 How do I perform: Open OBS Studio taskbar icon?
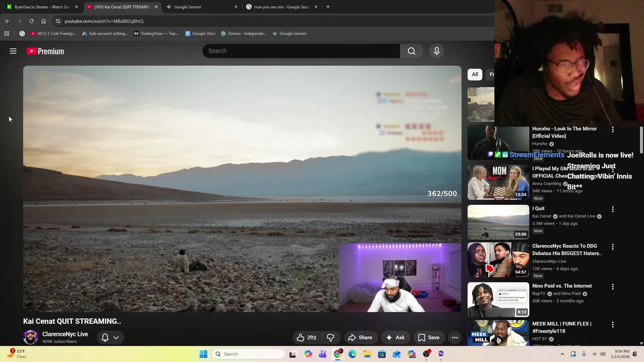click(426, 354)
